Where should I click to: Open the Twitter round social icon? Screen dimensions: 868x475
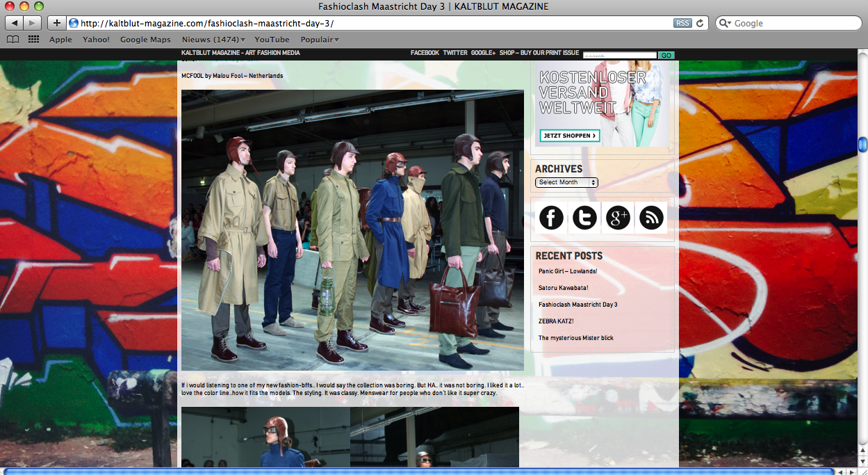(584, 218)
